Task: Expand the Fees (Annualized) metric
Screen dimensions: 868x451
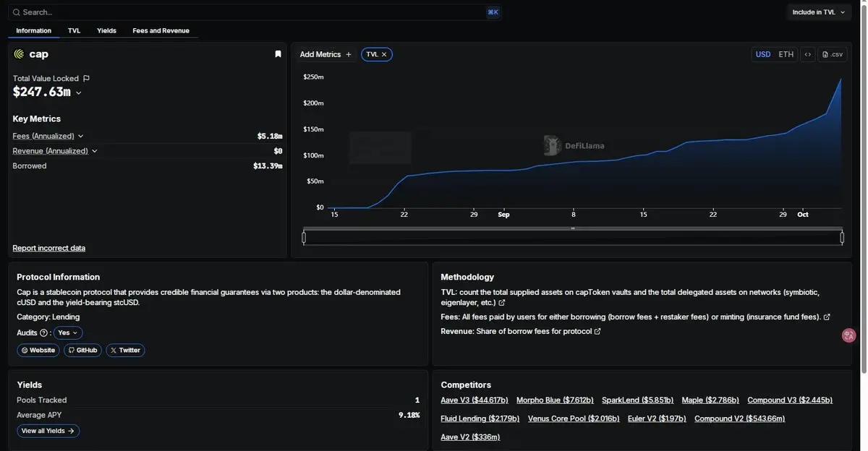Action: [x=48, y=136]
